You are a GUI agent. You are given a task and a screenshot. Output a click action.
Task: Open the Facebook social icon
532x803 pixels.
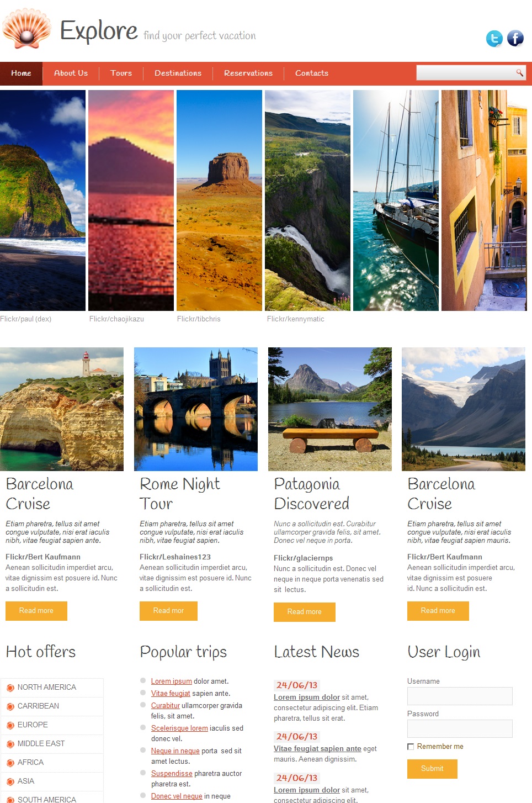click(x=515, y=38)
